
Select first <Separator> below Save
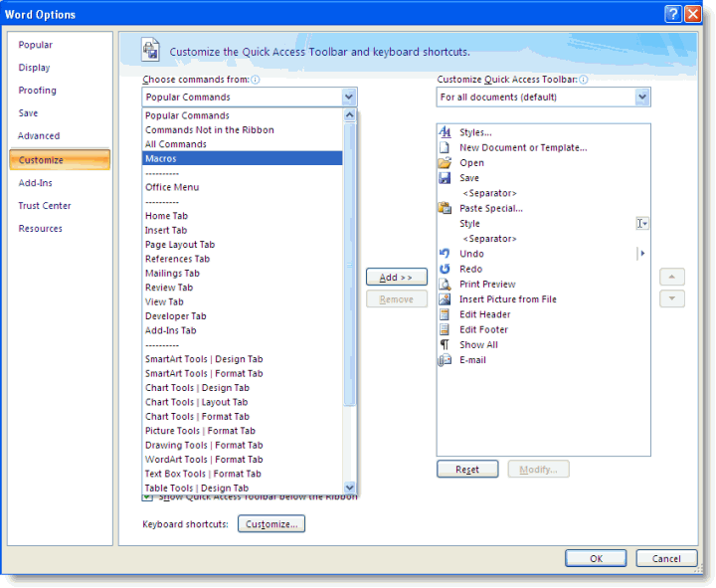point(543,193)
